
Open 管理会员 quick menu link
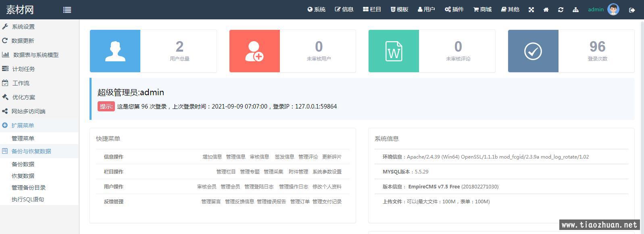click(x=230, y=187)
